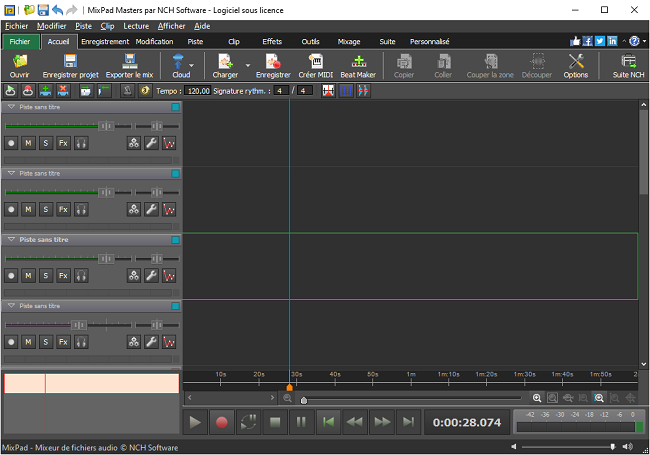The height and width of the screenshot is (455, 650).
Task: Click the red record clip toolbar icon
Action: tap(28, 90)
